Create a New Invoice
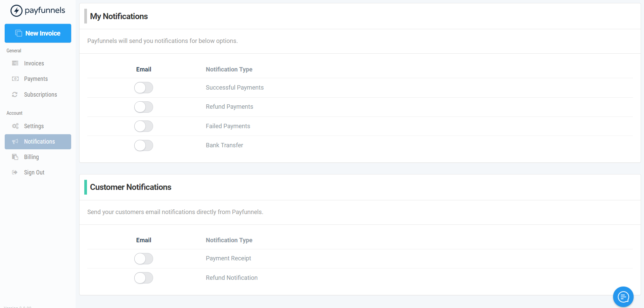The image size is (644, 308). pyautogui.click(x=38, y=33)
